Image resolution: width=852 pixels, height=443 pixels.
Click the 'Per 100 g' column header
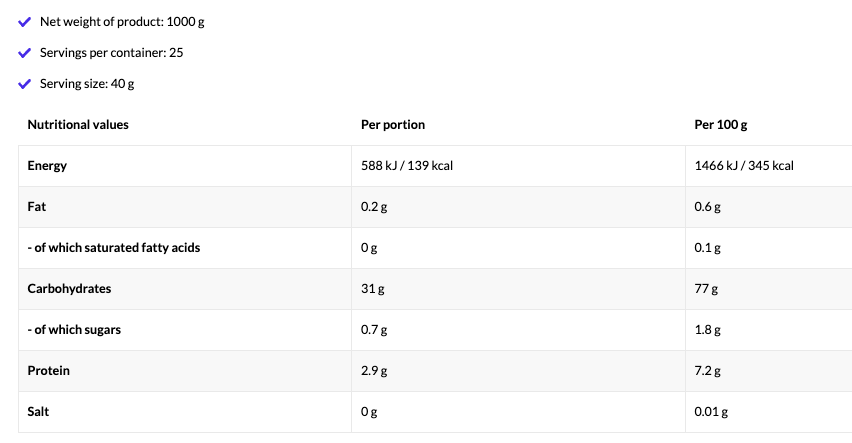[721, 125]
